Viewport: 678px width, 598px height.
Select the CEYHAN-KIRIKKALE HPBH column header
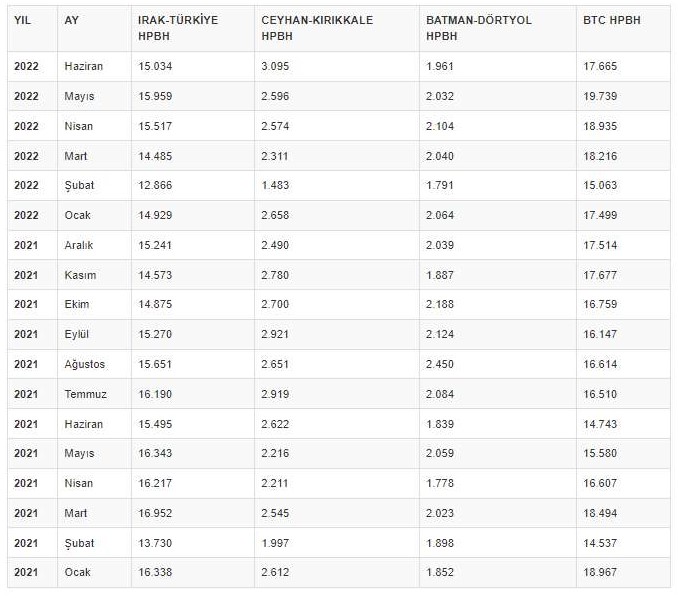310,27
